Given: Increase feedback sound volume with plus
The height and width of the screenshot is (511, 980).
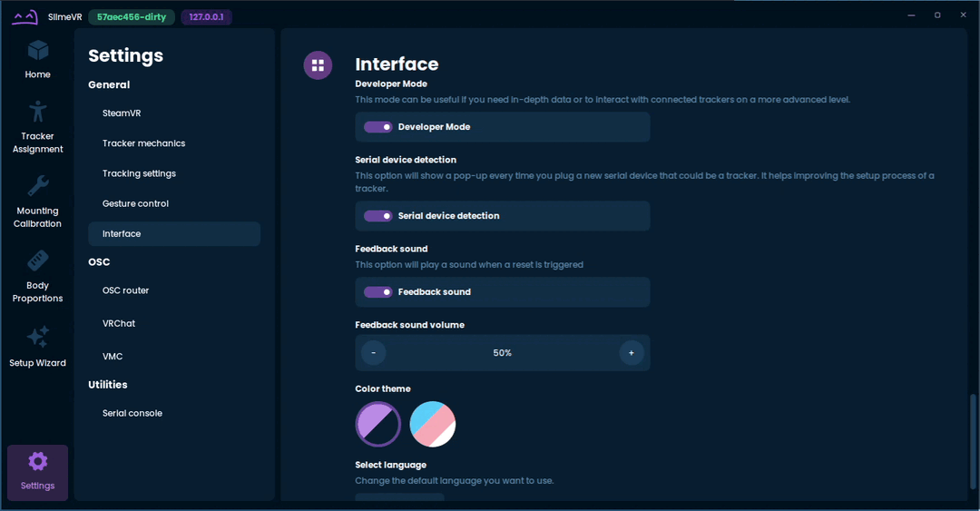Looking at the screenshot, I should point(632,353).
